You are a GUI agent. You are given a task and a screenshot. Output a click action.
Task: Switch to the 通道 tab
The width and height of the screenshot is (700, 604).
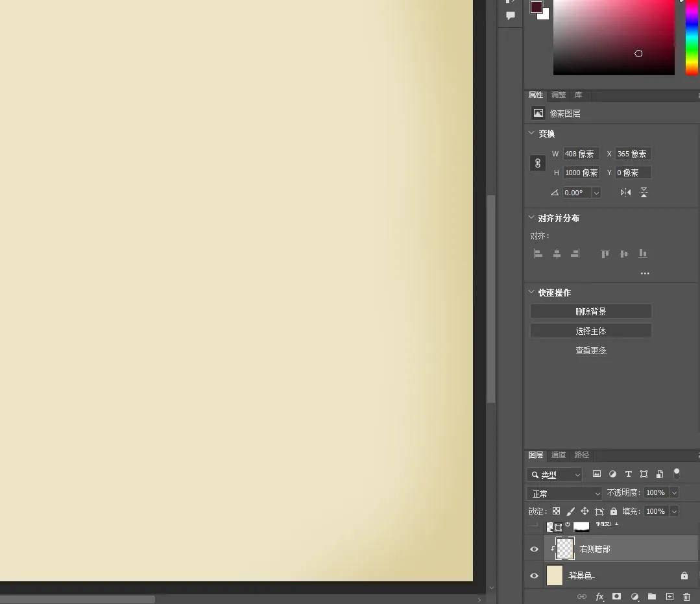coord(559,455)
